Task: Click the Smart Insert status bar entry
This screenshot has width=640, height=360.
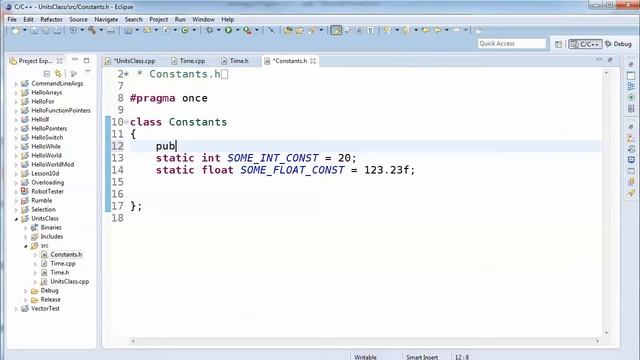Action: (422, 357)
